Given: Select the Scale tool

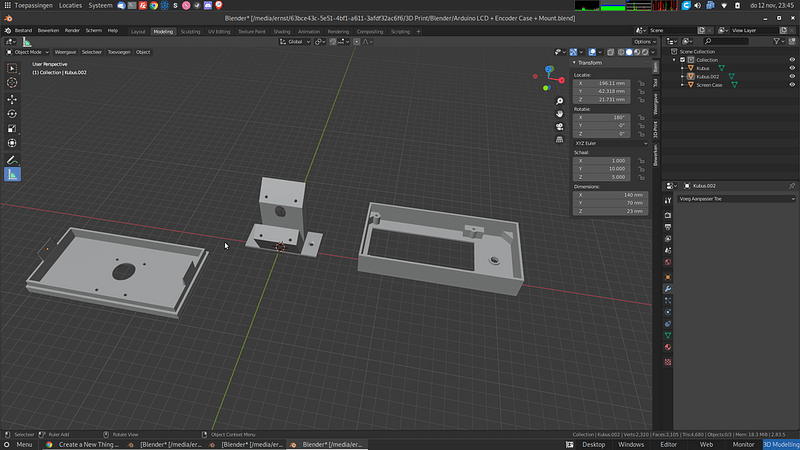Looking at the screenshot, I should pyautogui.click(x=12, y=129).
